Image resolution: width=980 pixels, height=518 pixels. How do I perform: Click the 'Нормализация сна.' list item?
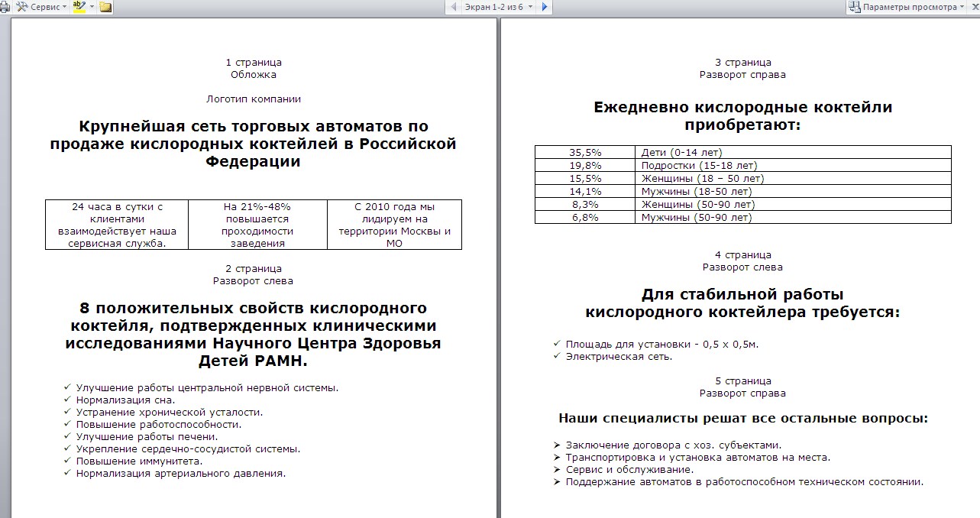[125, 400]
